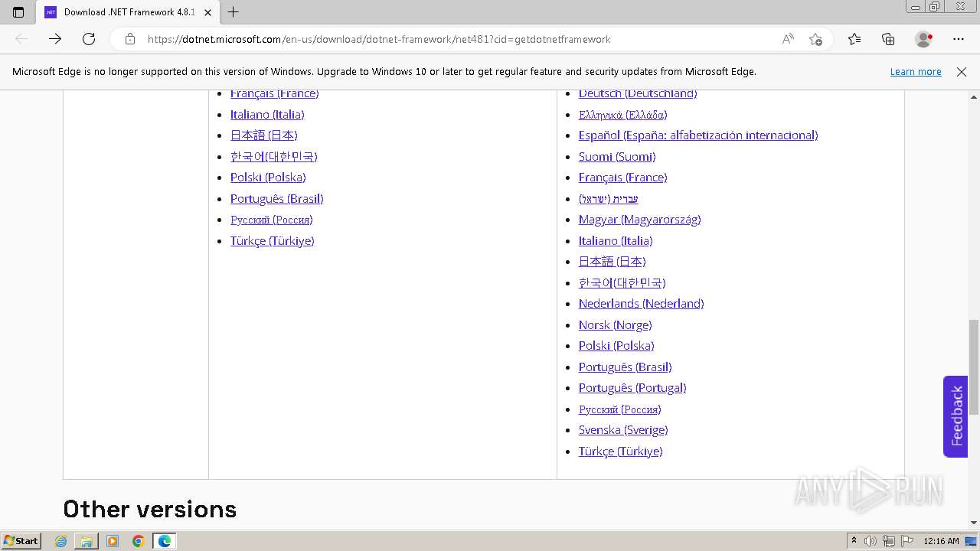Launch Google Chrome from taskbar
Screen dimensions: 980x551
tap(139, 541)
